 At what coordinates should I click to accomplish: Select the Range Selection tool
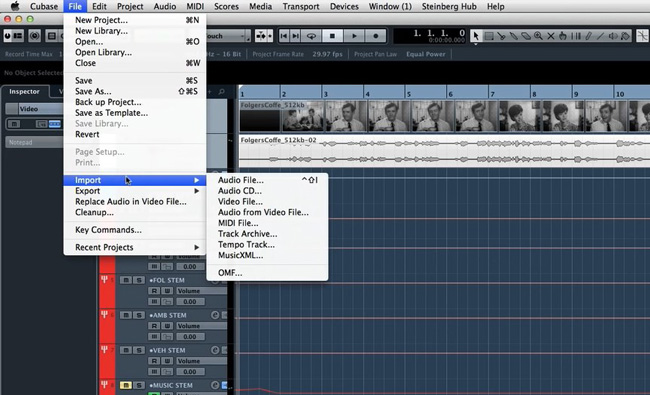(x=489, y=36)
